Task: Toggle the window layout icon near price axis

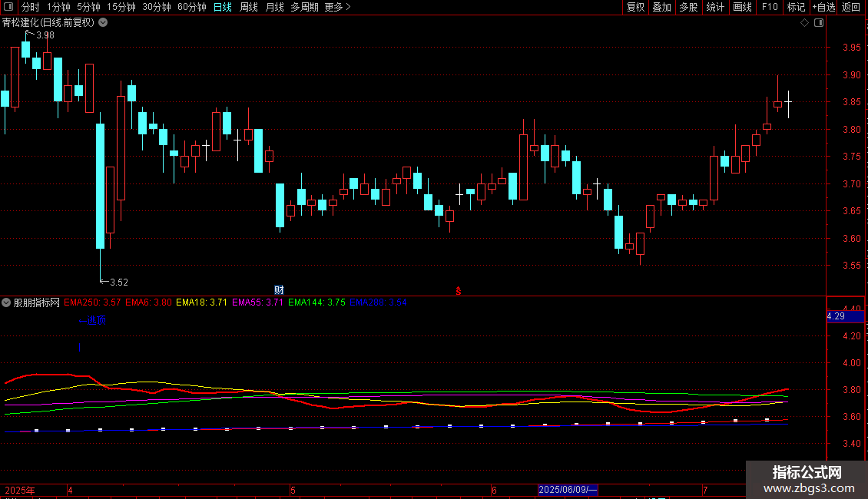Action: click(819, 23)
